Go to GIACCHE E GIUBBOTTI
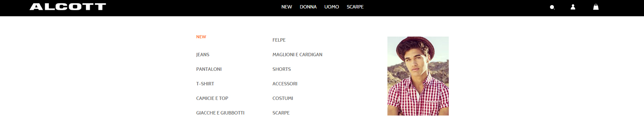 220,113
